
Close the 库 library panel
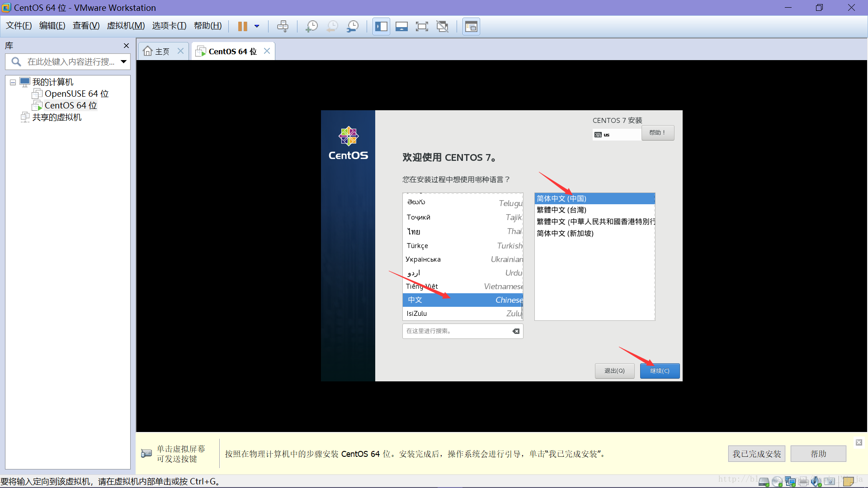pyautogui.click(x=126, y=46)
